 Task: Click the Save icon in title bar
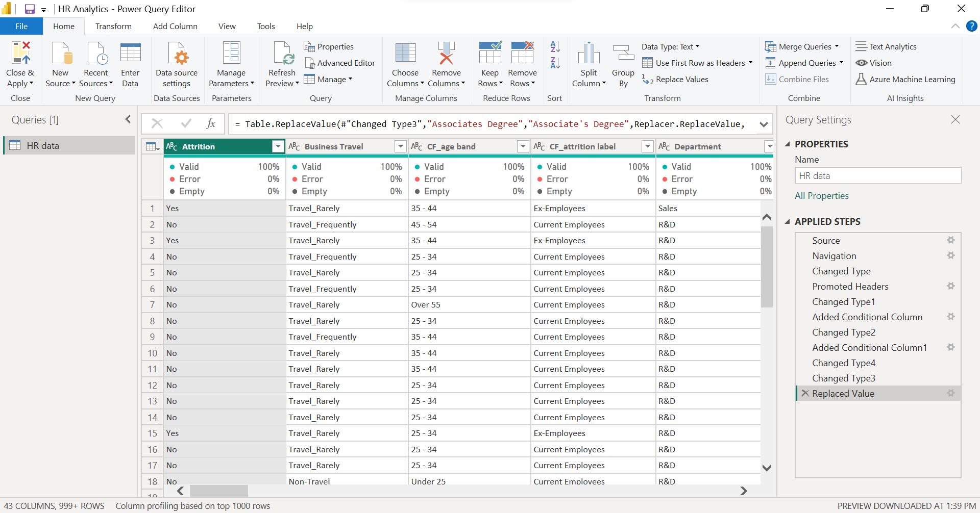pos(29,9)
